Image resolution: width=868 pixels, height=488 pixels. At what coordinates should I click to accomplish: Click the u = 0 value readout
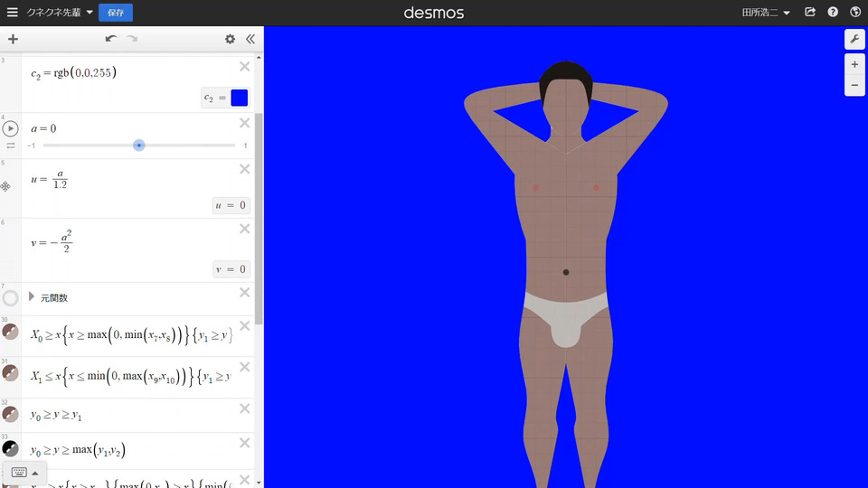point(231,205)
